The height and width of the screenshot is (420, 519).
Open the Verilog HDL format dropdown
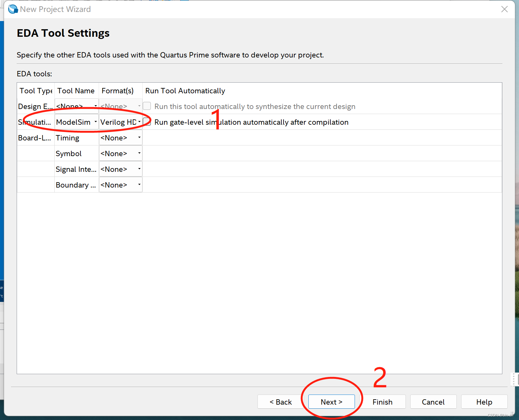pyautogui.click(x=121, y=122)
